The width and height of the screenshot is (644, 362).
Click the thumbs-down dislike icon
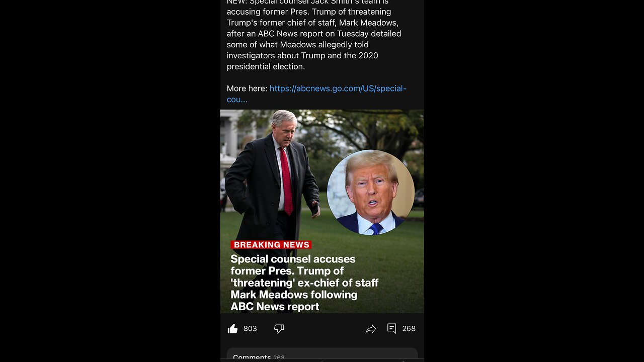[x=279, y=329]
